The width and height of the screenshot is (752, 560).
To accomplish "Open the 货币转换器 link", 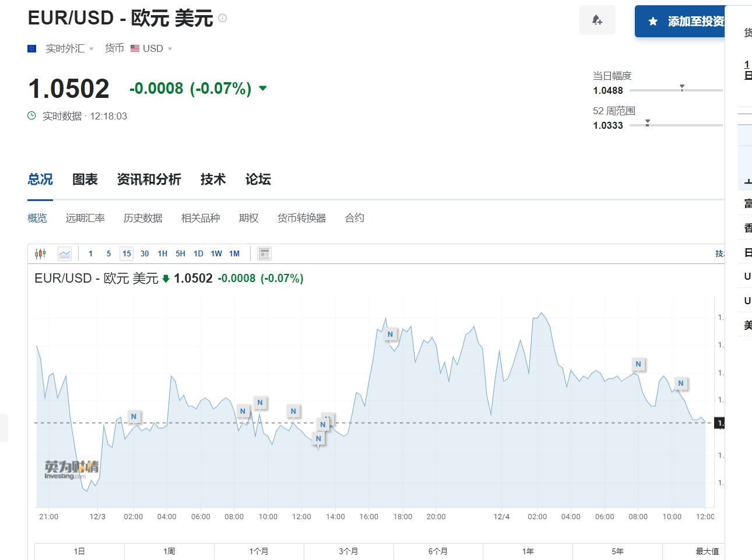I will pyautogui.click(x=301, y=218).
